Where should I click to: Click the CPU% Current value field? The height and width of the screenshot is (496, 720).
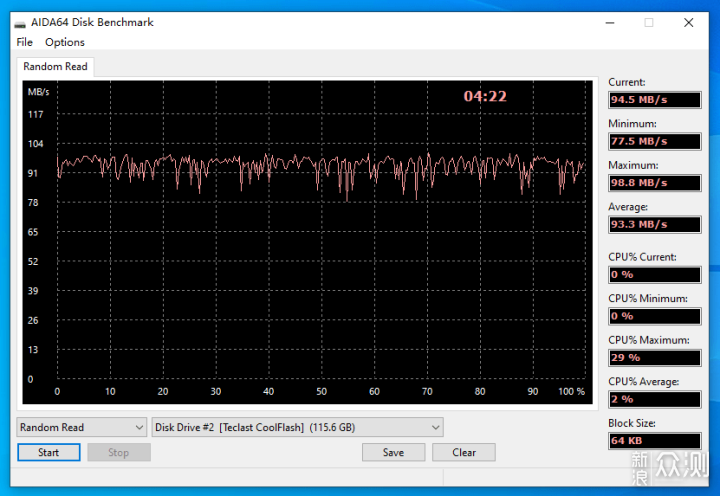click(655, 275)
